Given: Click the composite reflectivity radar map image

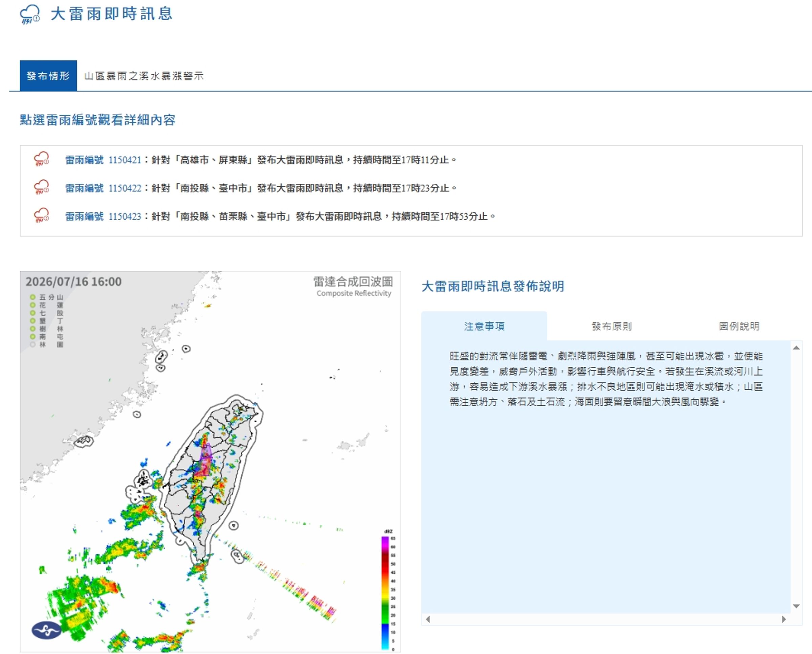Looking at the screenshot, I should [x=210, y=461].
